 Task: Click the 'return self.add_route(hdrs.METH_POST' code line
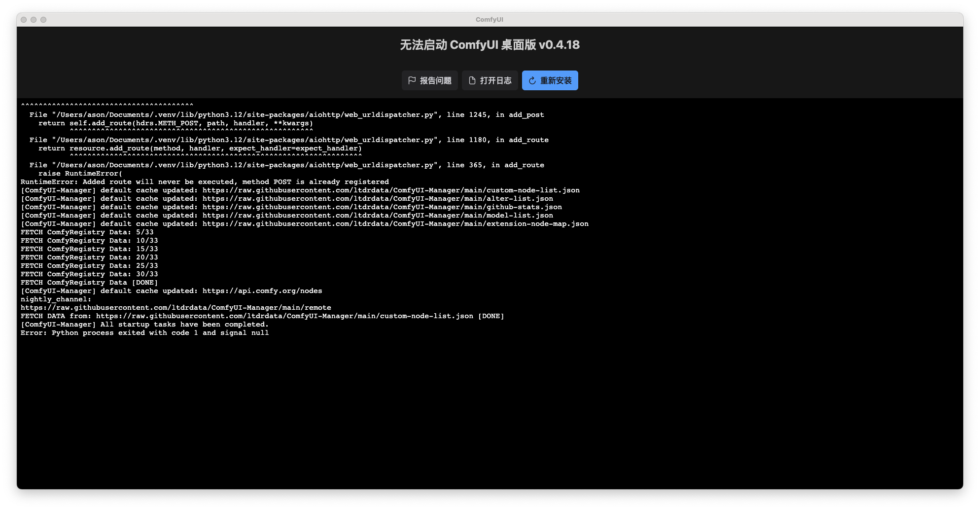(x=176, y=123)
